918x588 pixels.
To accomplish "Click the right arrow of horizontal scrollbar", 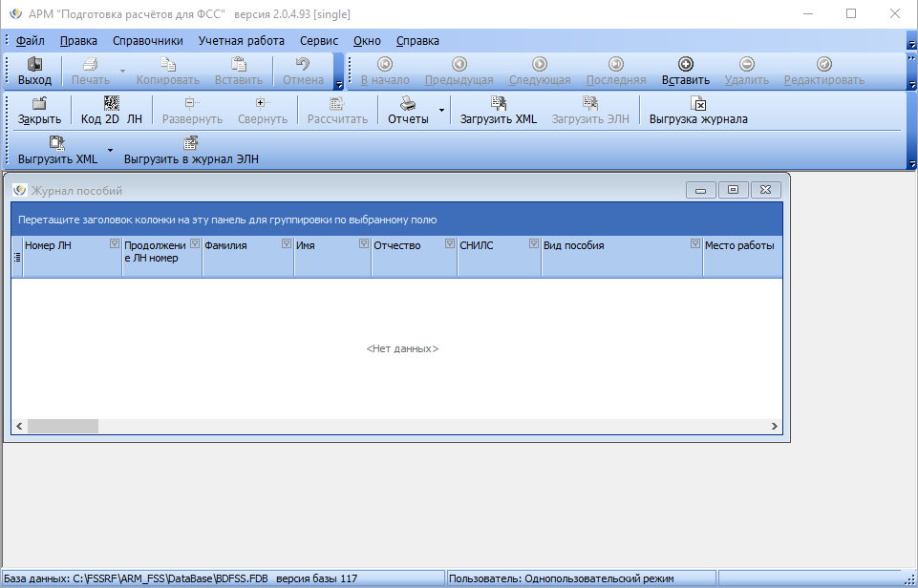I will click(x=775, y=426).
